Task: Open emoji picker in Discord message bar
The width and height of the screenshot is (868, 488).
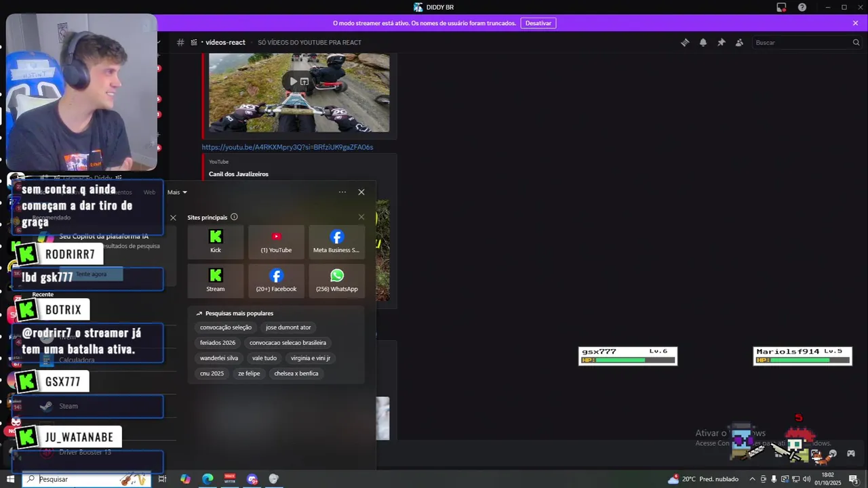Action: 833,454
